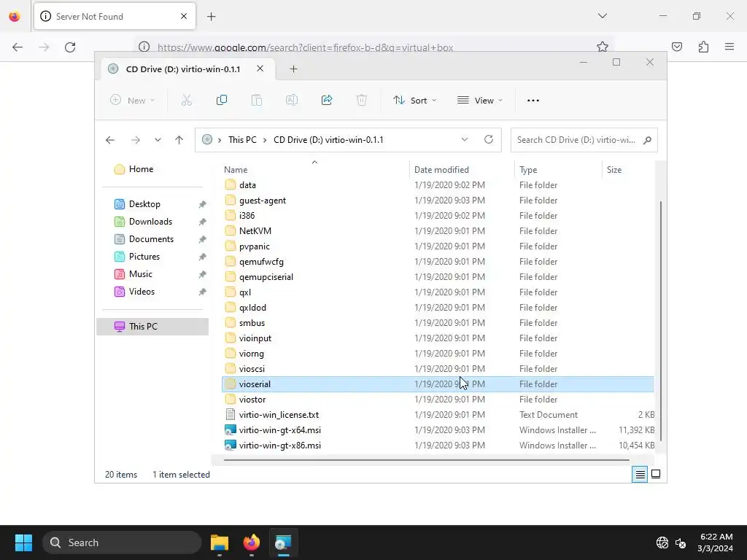Go up one folder level arrow
The height and width of the screenshot is (560, 747).
point(179,140)
